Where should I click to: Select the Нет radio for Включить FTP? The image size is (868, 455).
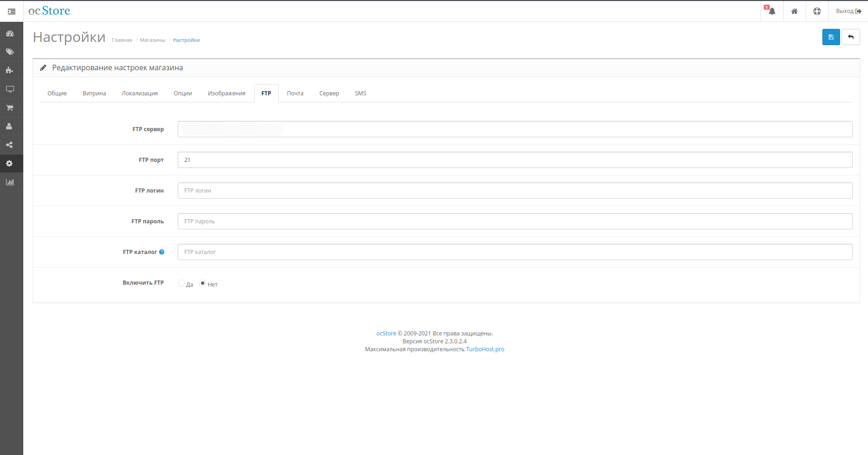coord(202,283)
